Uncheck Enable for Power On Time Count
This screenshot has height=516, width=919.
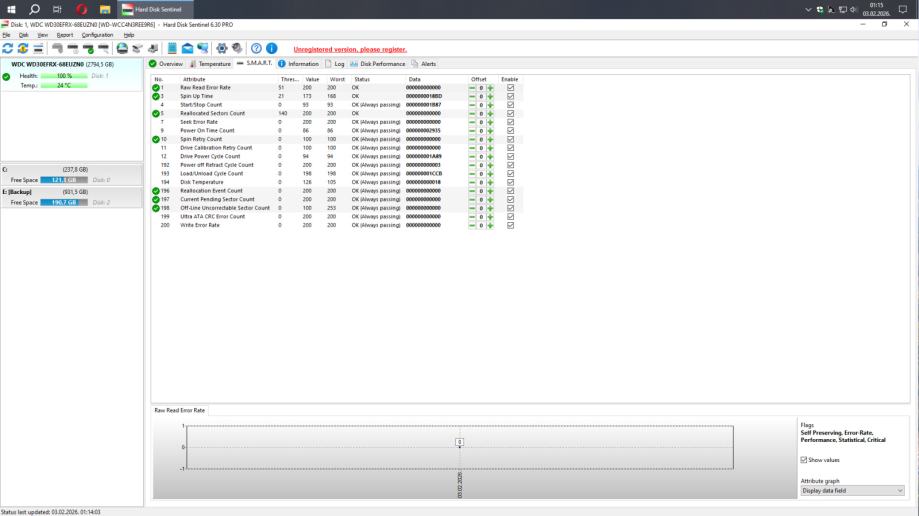click(x=510, y=131)
